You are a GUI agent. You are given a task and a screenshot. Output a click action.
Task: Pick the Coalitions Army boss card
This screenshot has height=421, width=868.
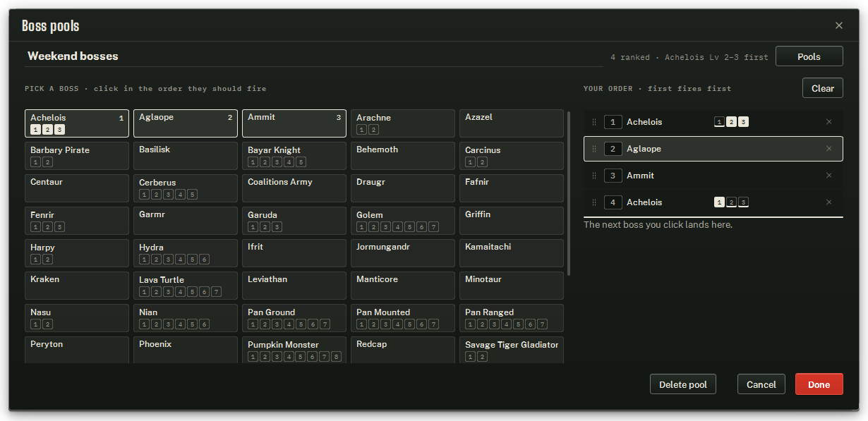tap(294, 188)
